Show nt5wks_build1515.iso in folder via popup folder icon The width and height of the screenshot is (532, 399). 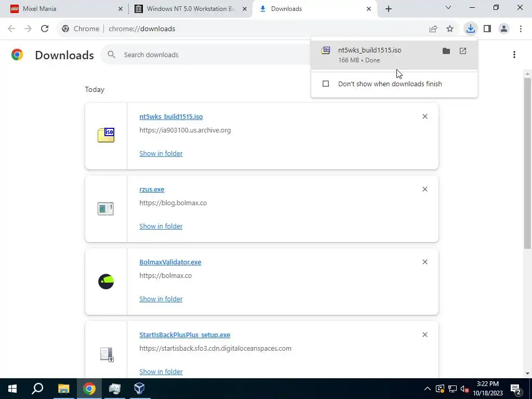446,51
